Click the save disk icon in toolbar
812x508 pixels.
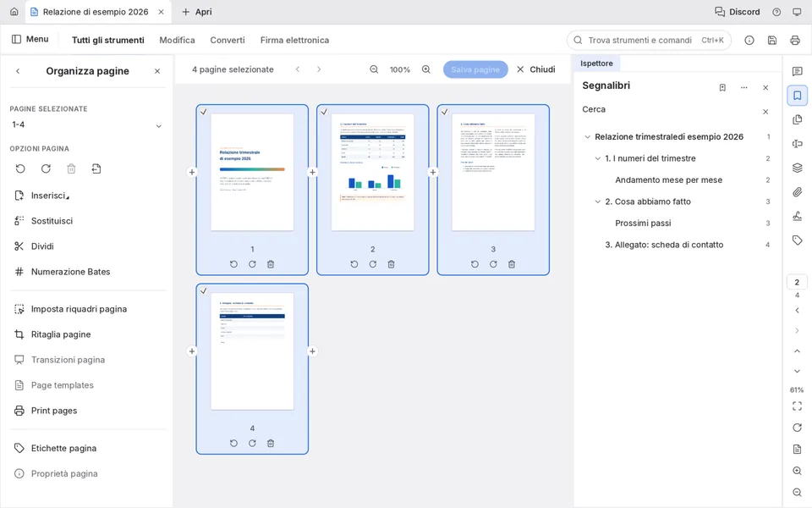point(772,40)
